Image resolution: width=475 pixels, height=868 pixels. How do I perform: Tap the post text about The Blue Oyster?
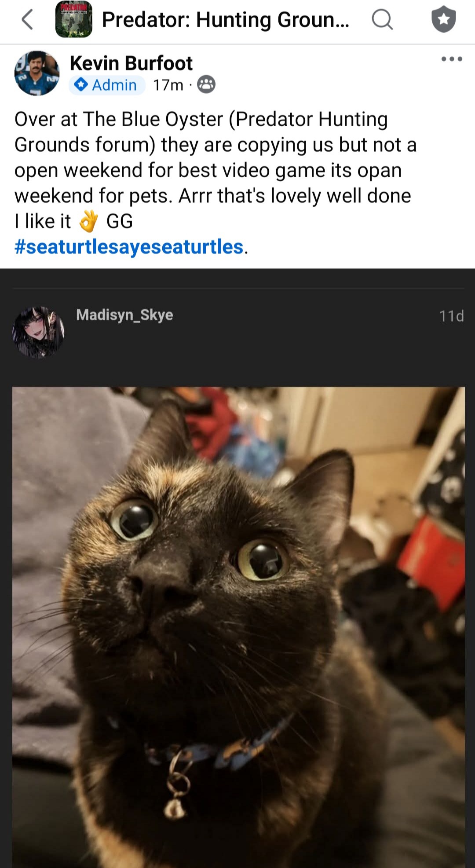[216, 170]
